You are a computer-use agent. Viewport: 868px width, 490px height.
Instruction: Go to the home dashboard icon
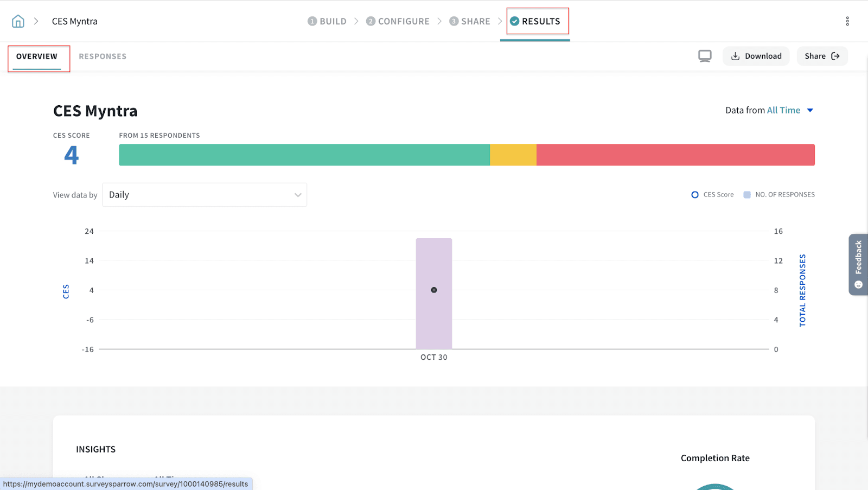coord(18,21)
